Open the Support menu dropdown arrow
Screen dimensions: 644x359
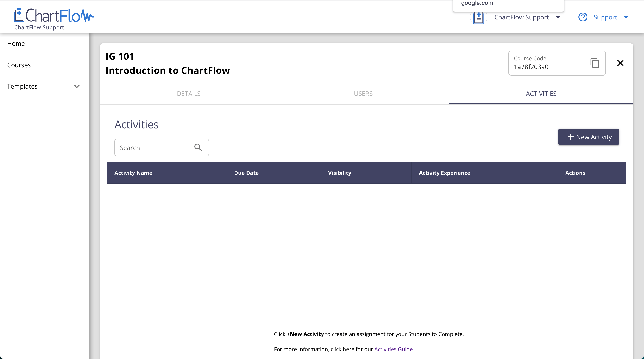(x=626, y=17)
